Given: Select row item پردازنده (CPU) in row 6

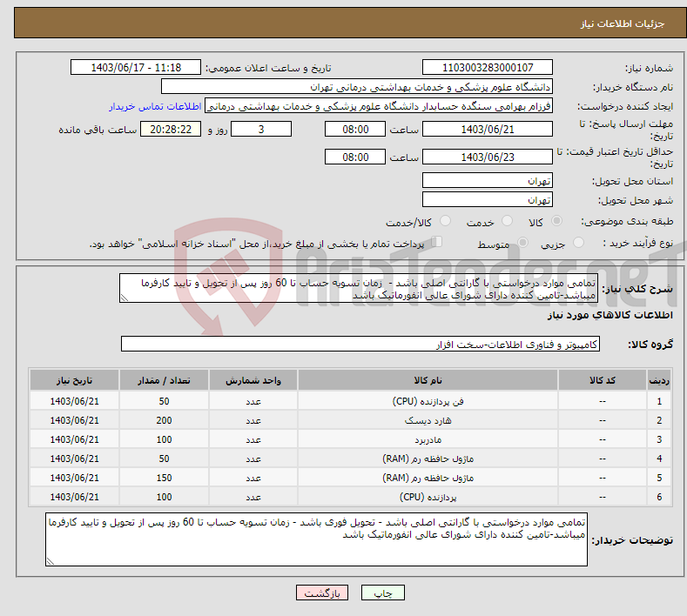Looking at the screenshot, I should pos(428,497).
